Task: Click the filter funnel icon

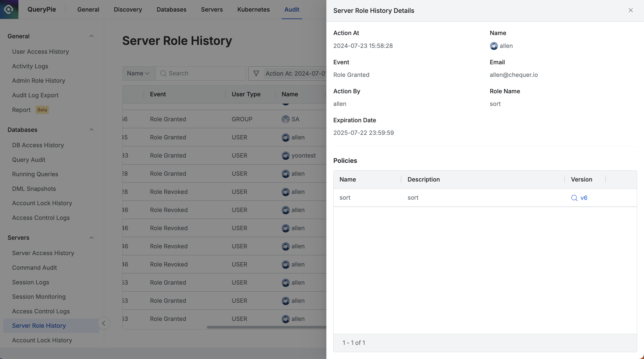Action: coord(256,73)
